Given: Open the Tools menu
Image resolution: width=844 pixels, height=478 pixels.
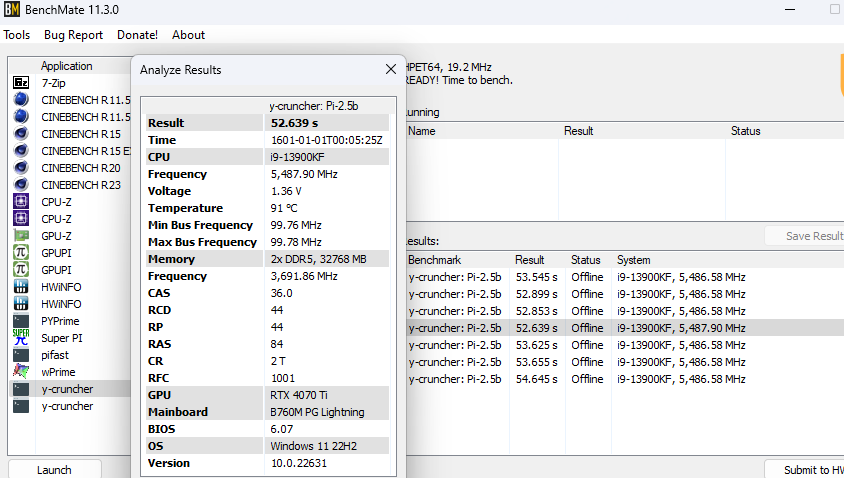Looking at the screenshot, I should [17, 35].
